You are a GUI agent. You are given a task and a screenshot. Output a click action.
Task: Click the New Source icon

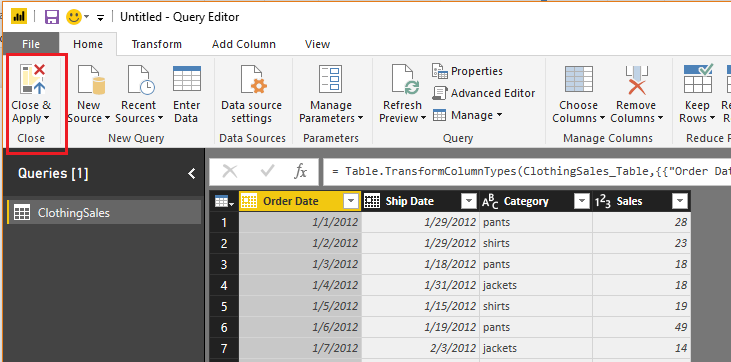(x=91, y=79)
